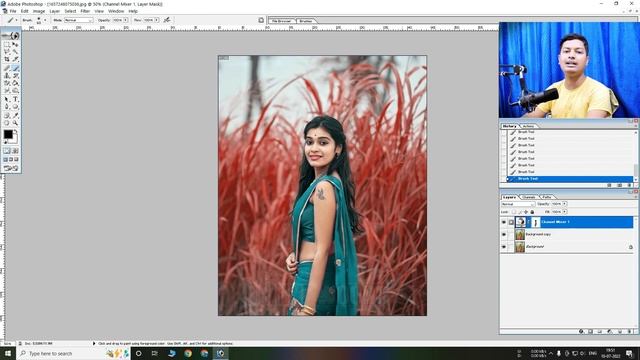Select the Eraser tool
This screenshot has height=360, width=640.
7,83
